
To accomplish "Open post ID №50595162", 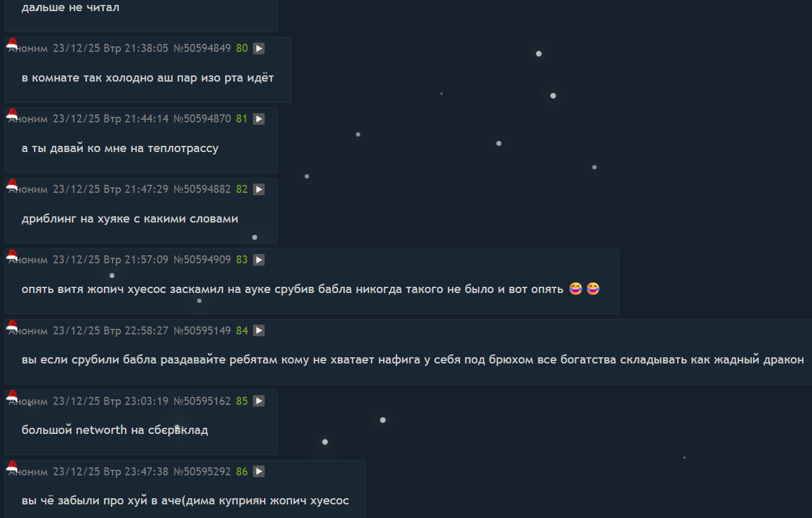I will [202, 401].
